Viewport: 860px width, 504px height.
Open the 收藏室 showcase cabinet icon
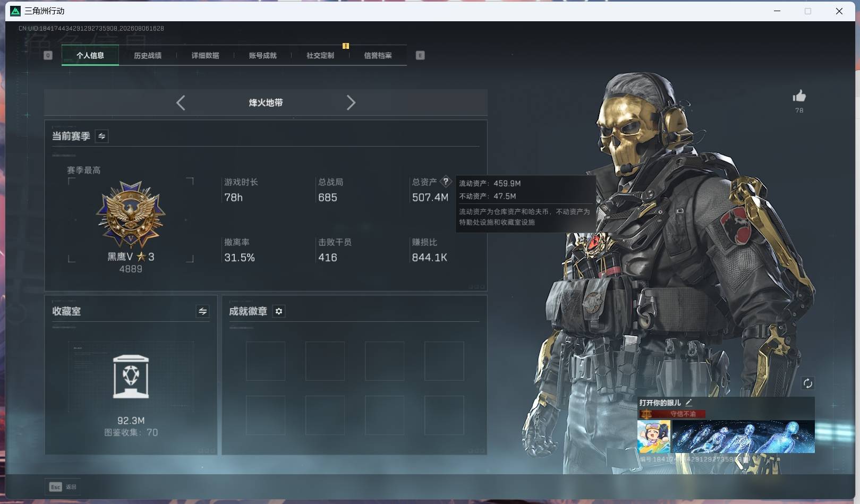tap(131, 377)
